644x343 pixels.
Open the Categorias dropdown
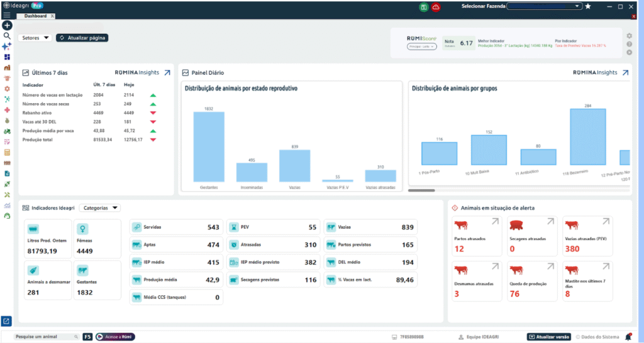click(x=100, y=208)
